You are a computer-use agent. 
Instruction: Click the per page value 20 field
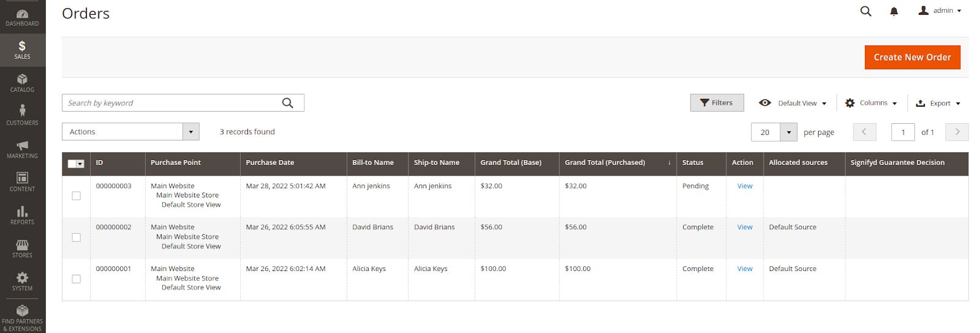765,132
